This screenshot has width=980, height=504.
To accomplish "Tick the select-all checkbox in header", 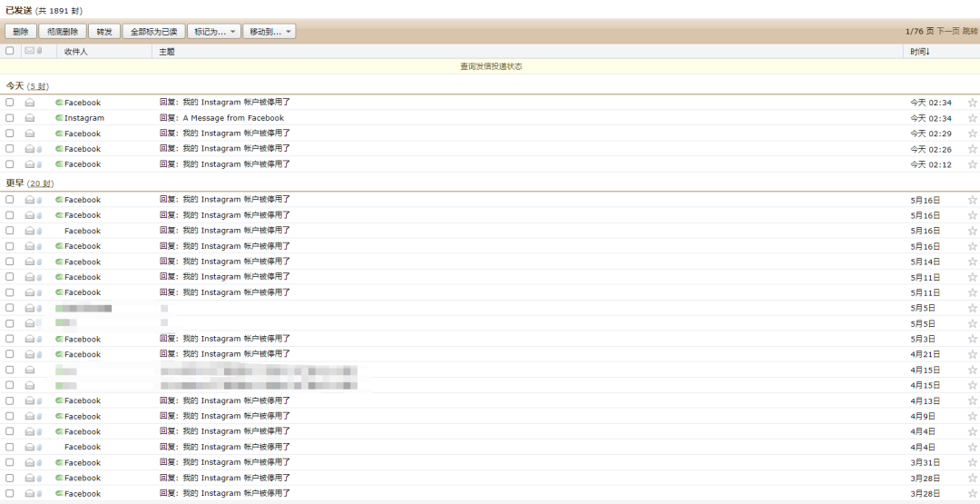I will [9, 51].
